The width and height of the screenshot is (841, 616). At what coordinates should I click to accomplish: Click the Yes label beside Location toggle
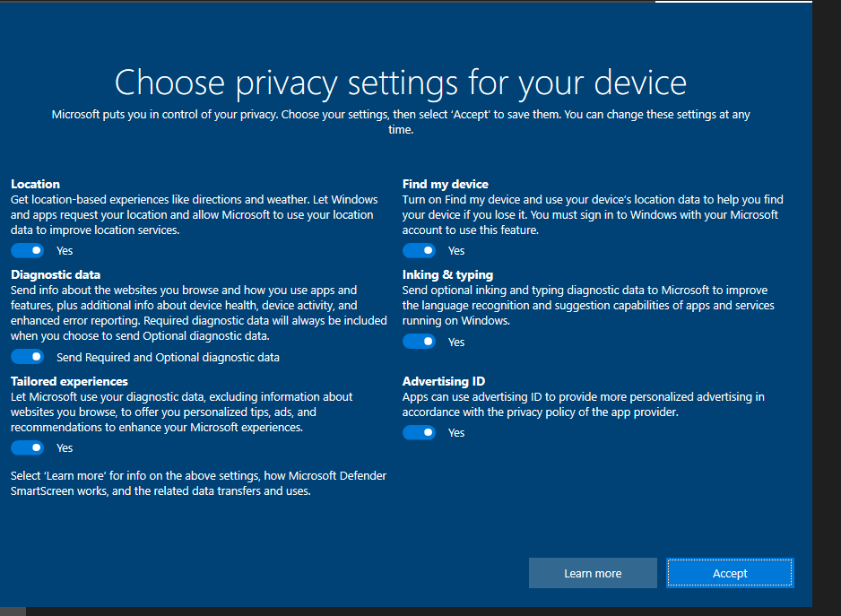(x=64, y=250)
